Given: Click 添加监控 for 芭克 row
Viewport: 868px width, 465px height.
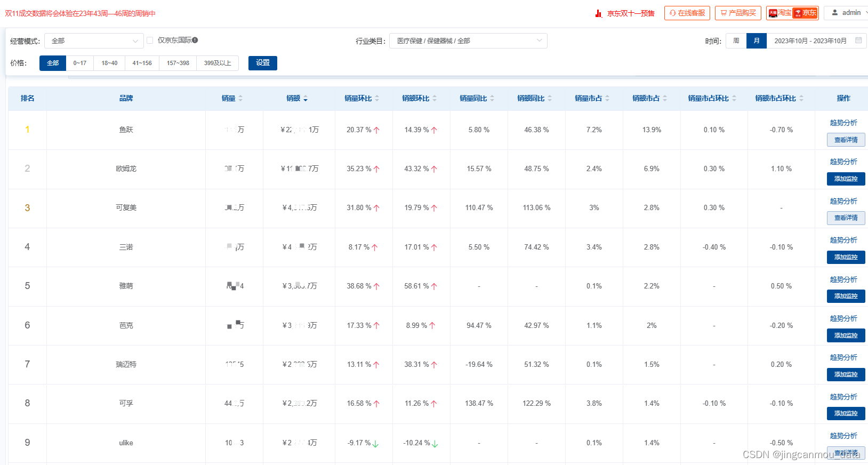Looking at the screenshot, I should (846, 335).
